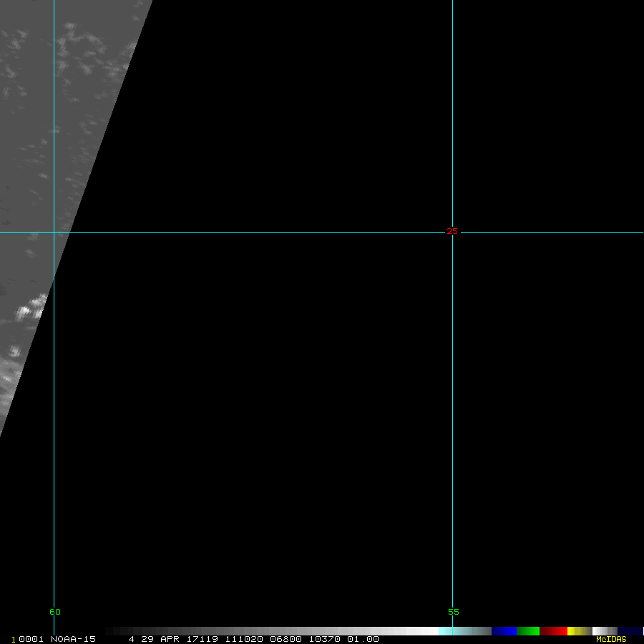Select the dark red color bar segment
Viewport: 644px width, 644px height.
(553, 631)
